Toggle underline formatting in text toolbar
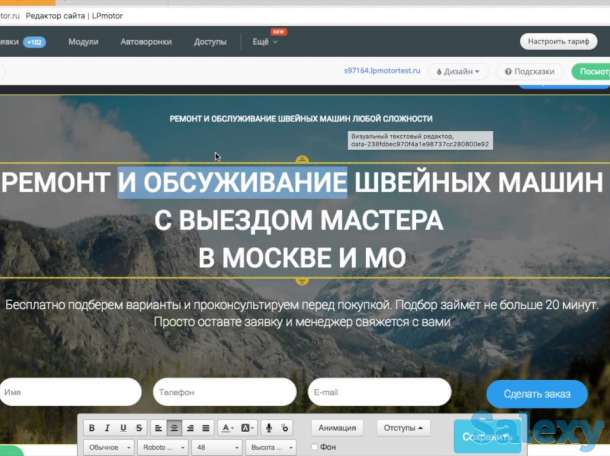Viewport: 610px width, 456px height. (123, 428)
